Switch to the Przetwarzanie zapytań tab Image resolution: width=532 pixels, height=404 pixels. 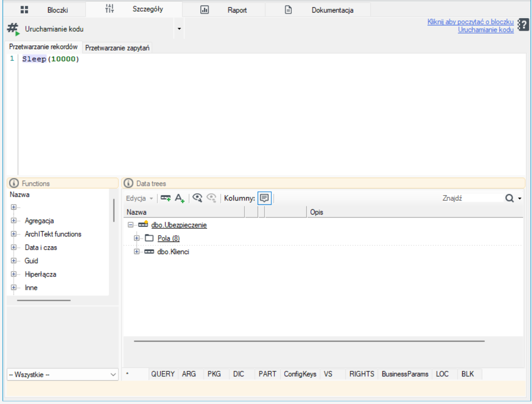[117, 48]
